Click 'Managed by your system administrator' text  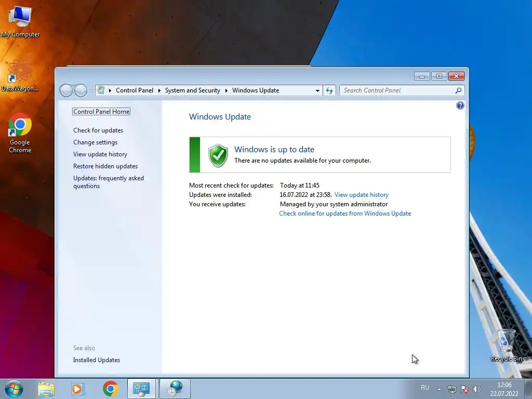tap(334, 204)
